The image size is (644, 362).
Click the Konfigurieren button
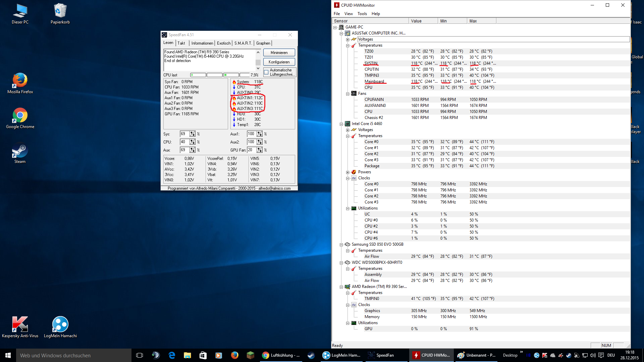(279, 62)
